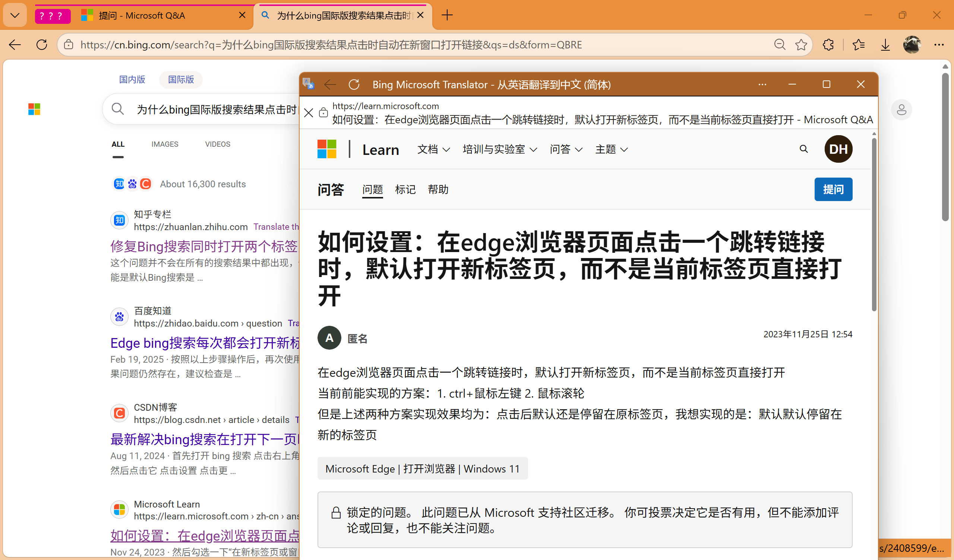Expand the 文档 dropdown menu
Image resolution: width=954 pixels, height=560 pixels.
(x=433, y=149)
